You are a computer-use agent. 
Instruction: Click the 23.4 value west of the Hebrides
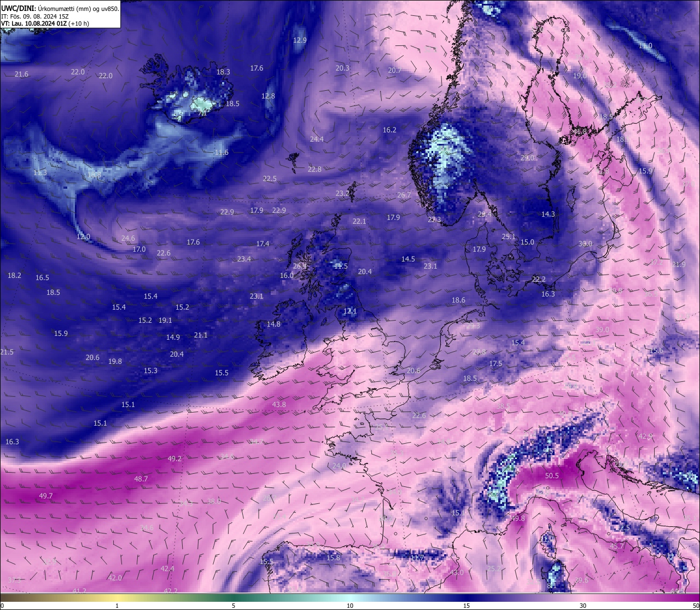coord(244,259)
